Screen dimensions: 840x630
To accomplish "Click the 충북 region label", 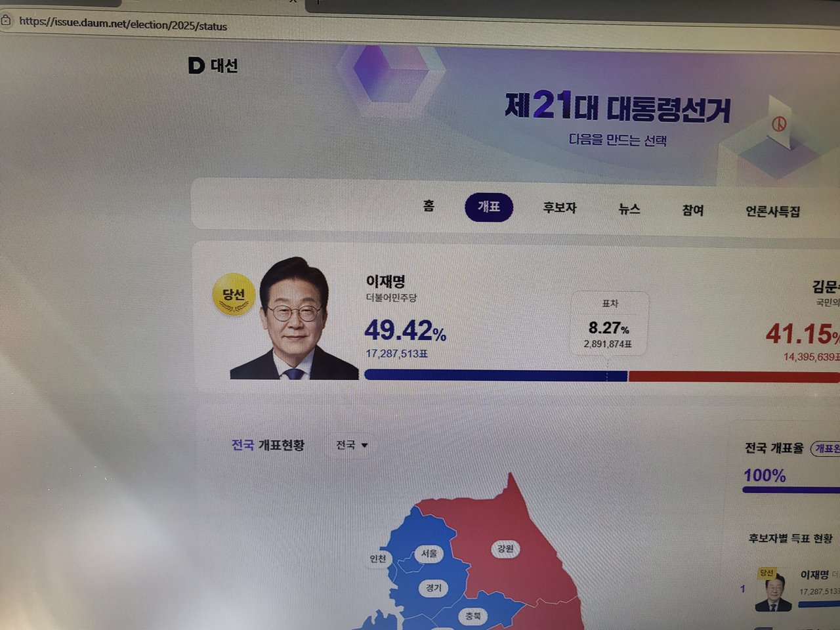I will pos(473,616).
